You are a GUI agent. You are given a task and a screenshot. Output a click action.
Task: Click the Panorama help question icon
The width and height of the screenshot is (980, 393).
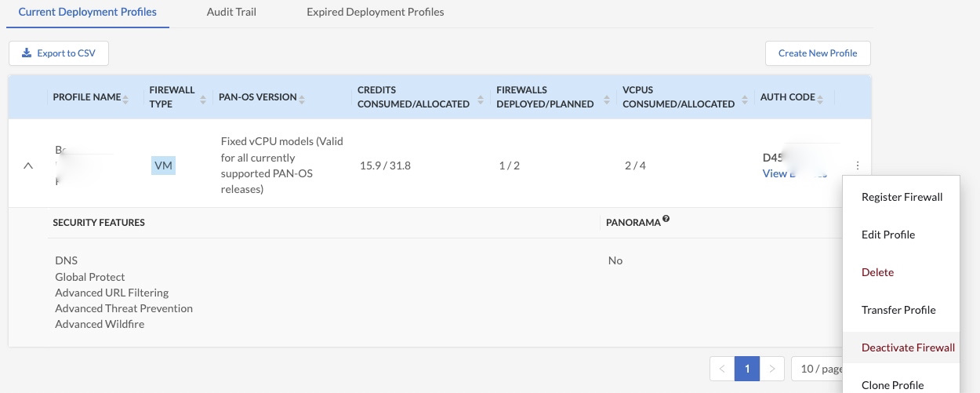tap(666, 220)
